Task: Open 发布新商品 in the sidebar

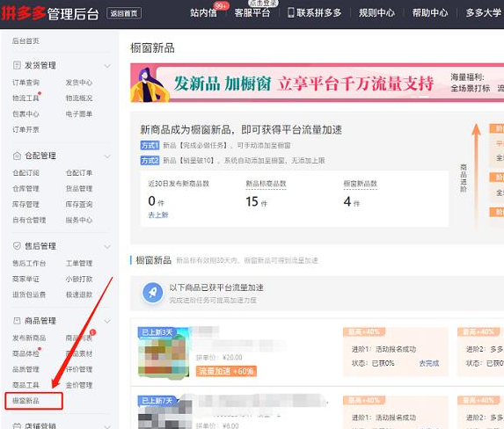Action: [29, 338]
